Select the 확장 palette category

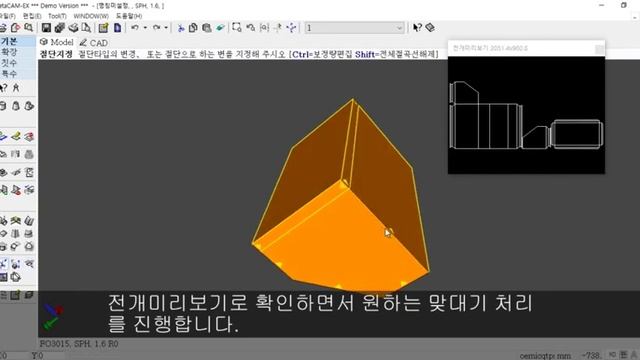tap(9, 52)
